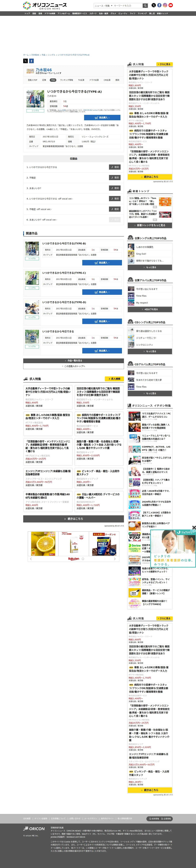Click 新着トレンドをもっと見る button
The image size is (196, 868).
150,225
